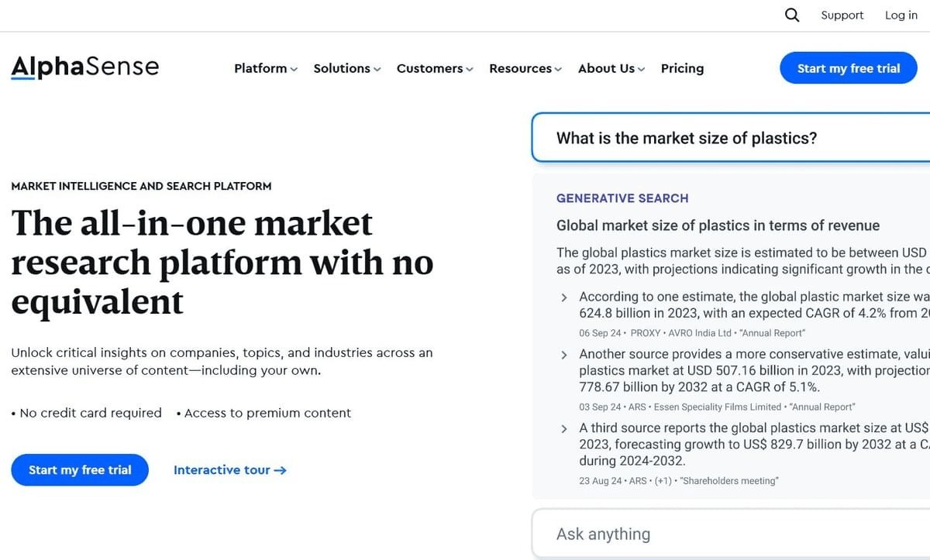This screenshot has height=560, width=930.
Task: Click 'MARKET INTELLIGENCE AND SEARCH PLATFORM' text
Action: point(141,186)
